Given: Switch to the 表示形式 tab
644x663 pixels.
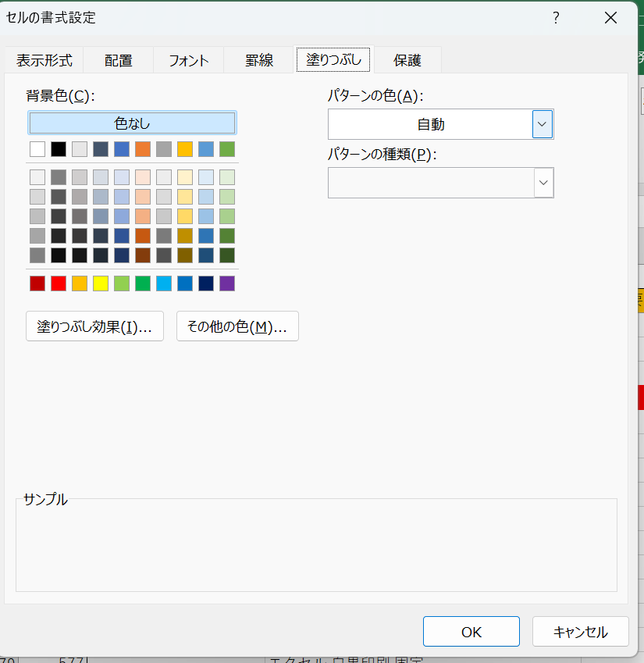Looking at the screenshot, I should point(44,60).
